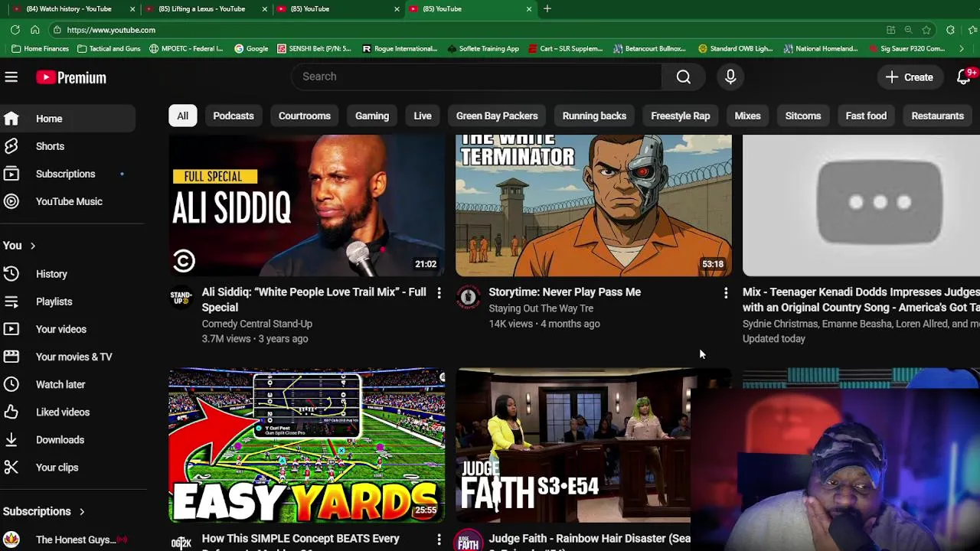Click the browser home button
The height and width of the screenshot is (551, 980).
click(x=34, y=30)
